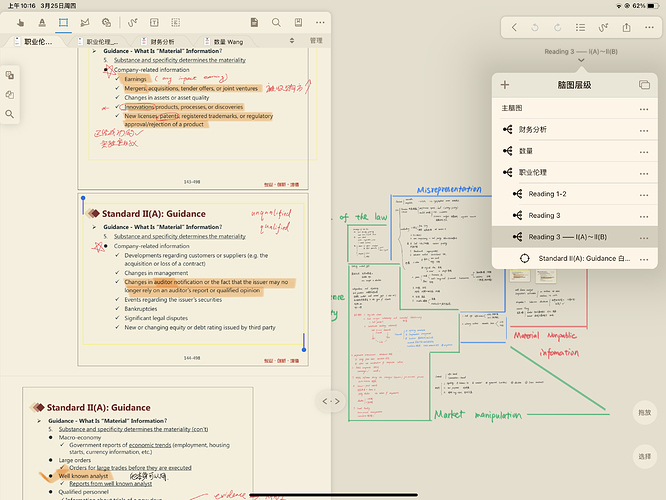
Task: Share the mind map
Action: coord(626,28)
